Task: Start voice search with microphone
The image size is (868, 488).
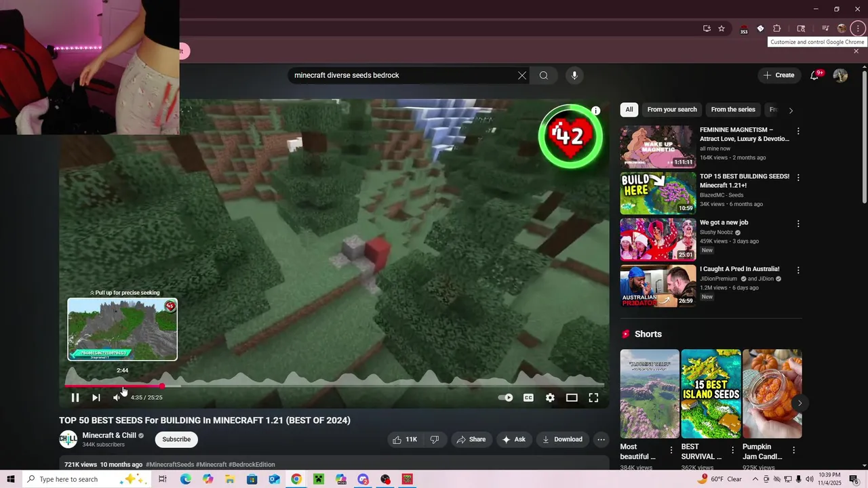Action: [x=574, y=75]
